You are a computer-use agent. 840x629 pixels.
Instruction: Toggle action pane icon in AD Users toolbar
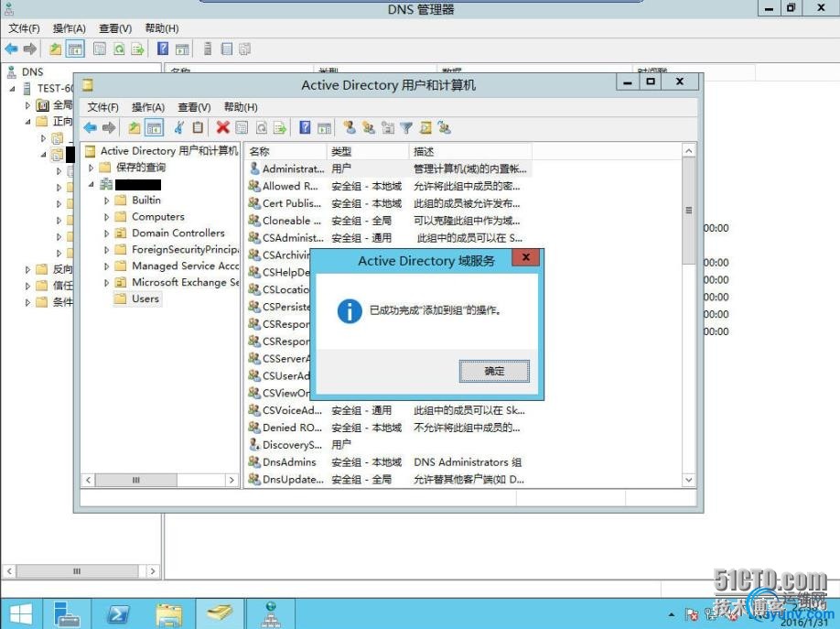[324, 127]
